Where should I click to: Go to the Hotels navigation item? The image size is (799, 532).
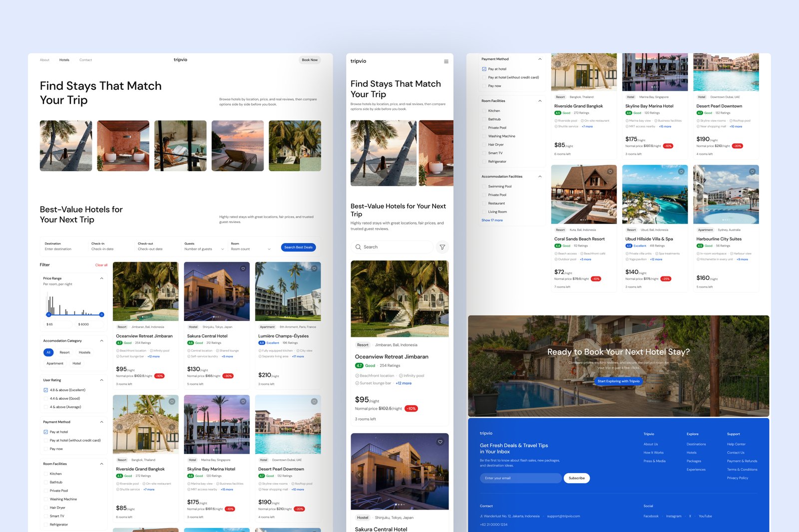pos(64,59)
